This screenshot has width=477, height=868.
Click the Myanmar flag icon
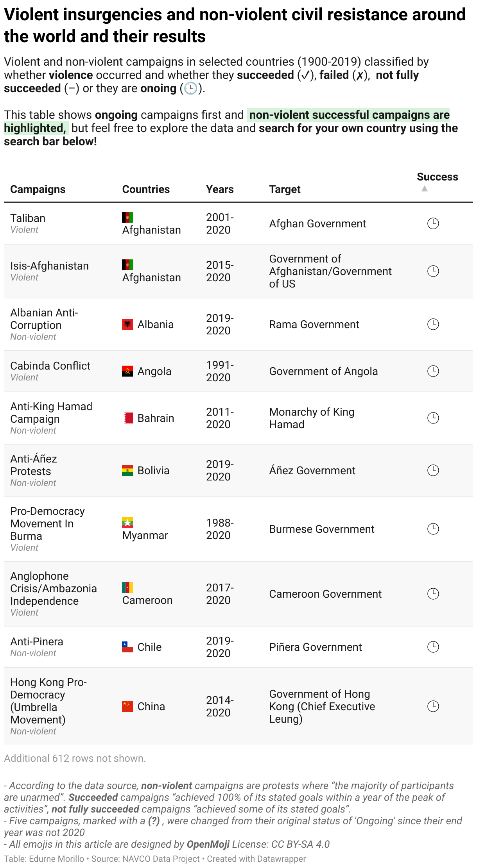pyautogui.click(x=127, y=523)
